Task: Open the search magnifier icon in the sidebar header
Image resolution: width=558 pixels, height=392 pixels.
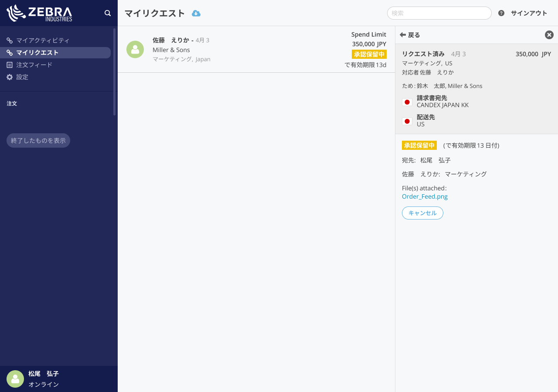Action: pyautogui.click(x=108, y=13)
